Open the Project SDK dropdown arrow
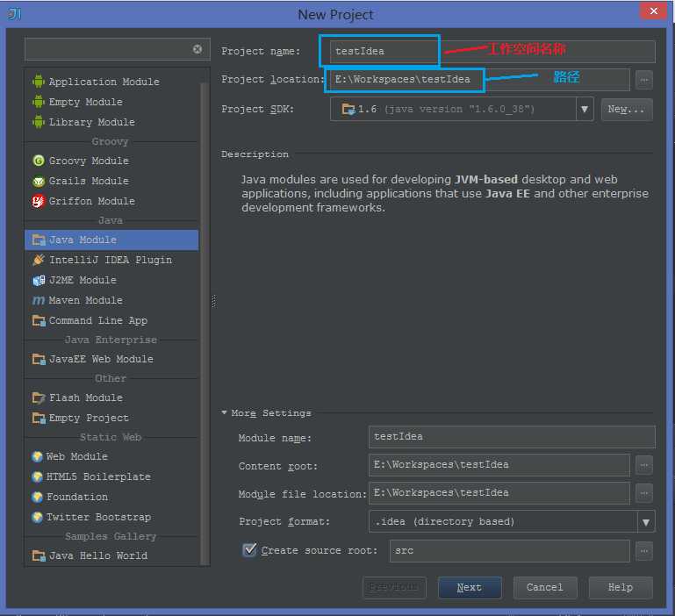The height and width of the screenshot is (616, 675). tap(585, 109)
